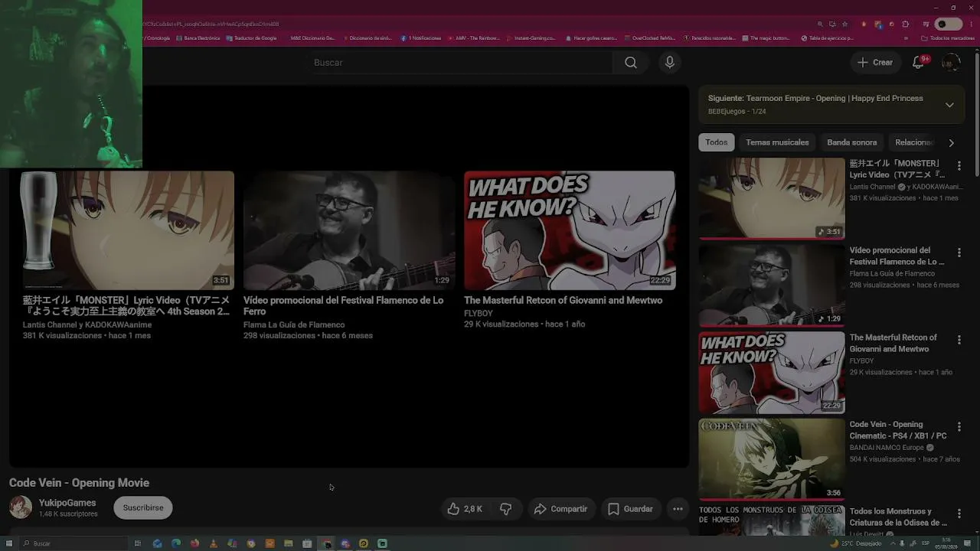Click the zoom magnifier icon in the address bar
Screen dimensions: 980x551
(821, 24)
